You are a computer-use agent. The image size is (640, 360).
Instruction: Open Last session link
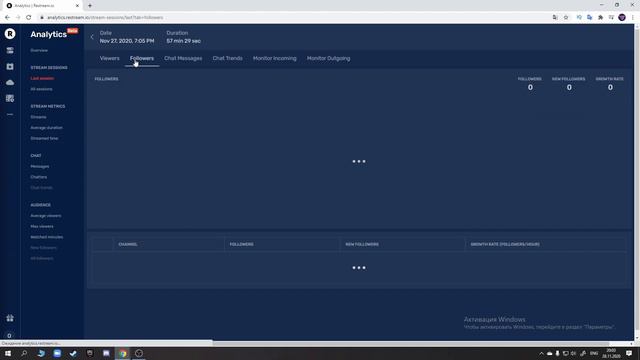42,78
